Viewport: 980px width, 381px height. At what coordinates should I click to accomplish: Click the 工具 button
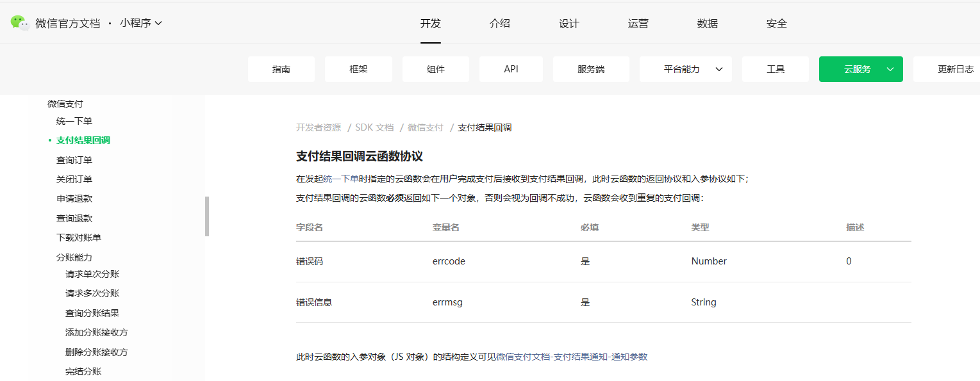pos(776,69)
